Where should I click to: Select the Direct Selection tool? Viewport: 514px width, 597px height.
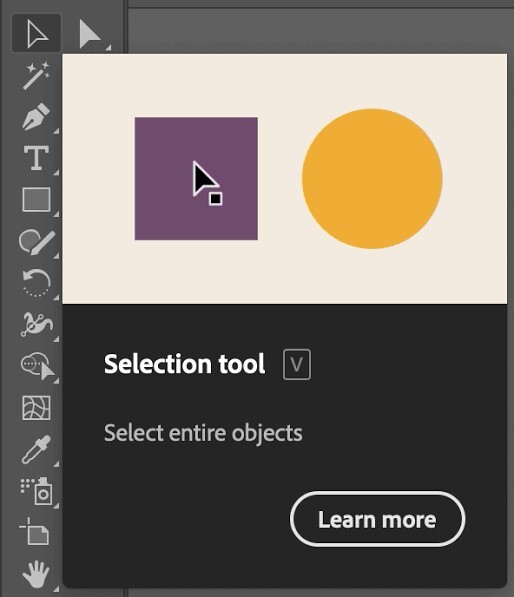90,34
